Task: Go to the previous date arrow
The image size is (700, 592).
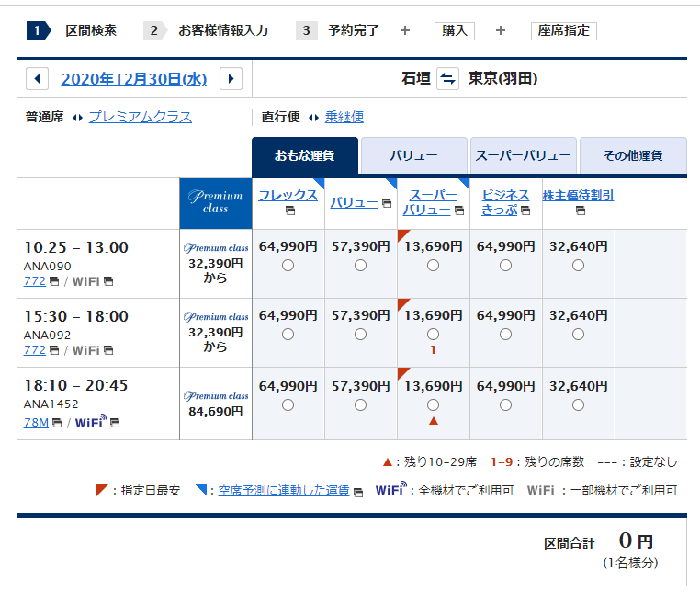Action: [x=37, y=79]
